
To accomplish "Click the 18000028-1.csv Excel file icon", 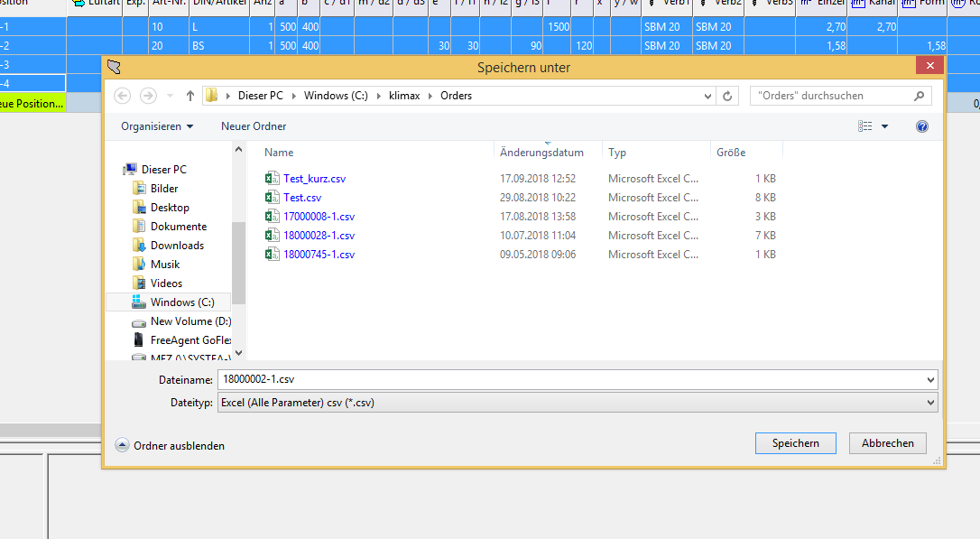I will pos(272,235).
